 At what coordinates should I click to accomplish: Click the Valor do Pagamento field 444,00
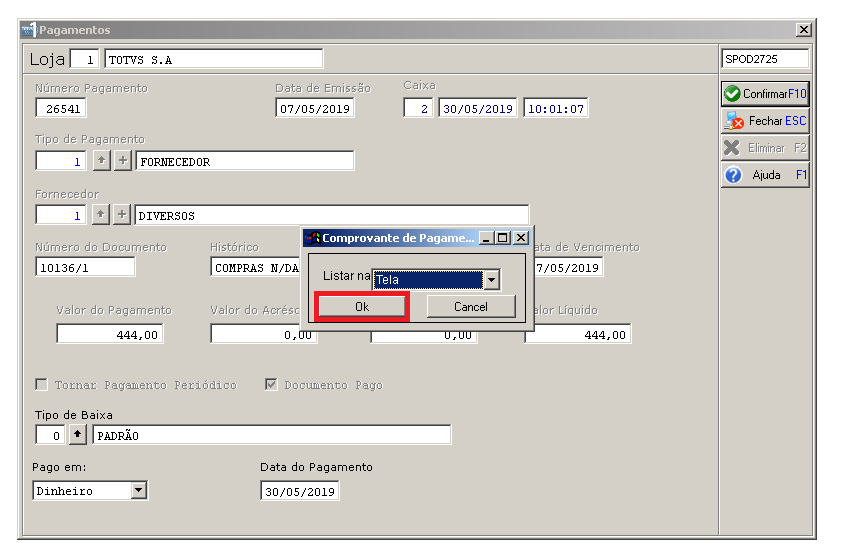click(109, 334)
